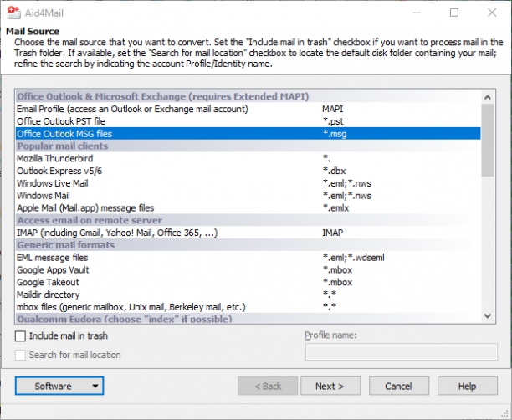Select Windows Live Mail entry
The width and height of the screenshot is (512, 420).
pos(248,183)
